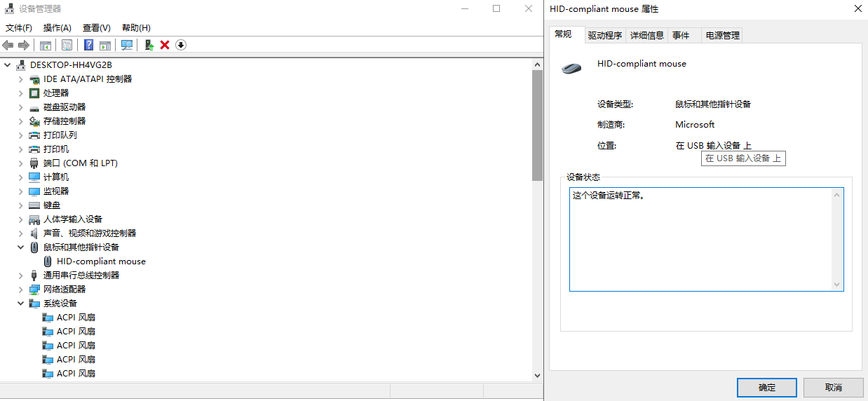Image resolution: width=868 pixels, height=401 pixels.
Task: Click the update device driver icon
Action: pyautogui.click(x=149, y=45)
